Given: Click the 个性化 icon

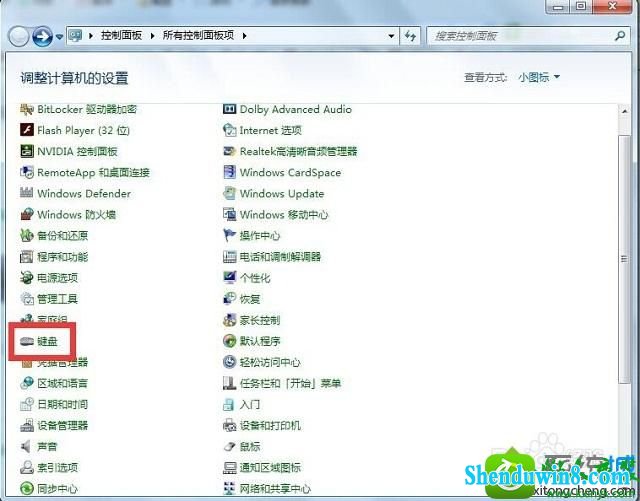Looking at the screenshot, I should tap(229, 278).
